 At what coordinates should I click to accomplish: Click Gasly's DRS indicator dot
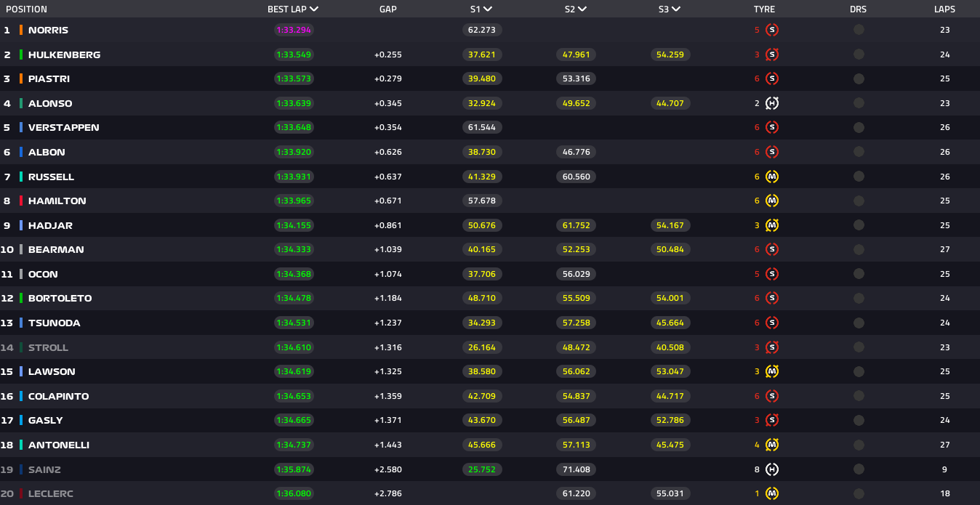click(859, 420)
